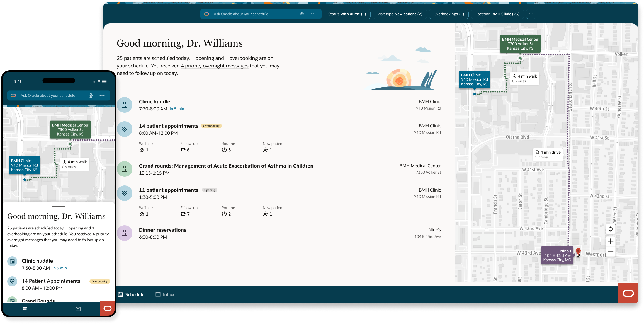
Task: Click the Overbooking badge on desktop schedule
Action: [211, 126]
